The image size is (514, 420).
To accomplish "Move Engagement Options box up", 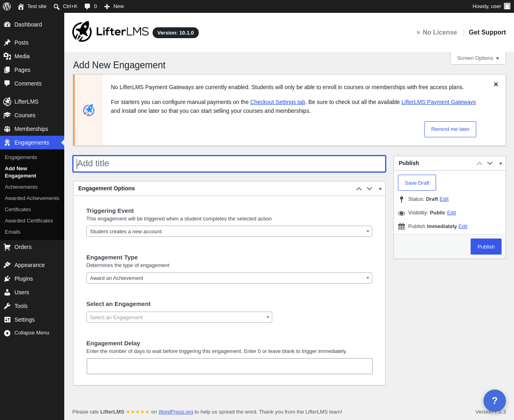I will pyautogui.click(x=359, y=189).
